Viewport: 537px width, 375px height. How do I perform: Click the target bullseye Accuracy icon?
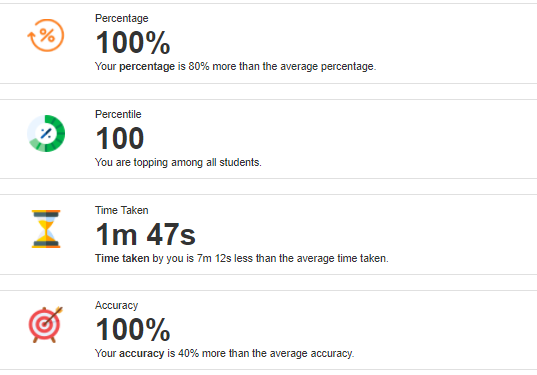46,324
